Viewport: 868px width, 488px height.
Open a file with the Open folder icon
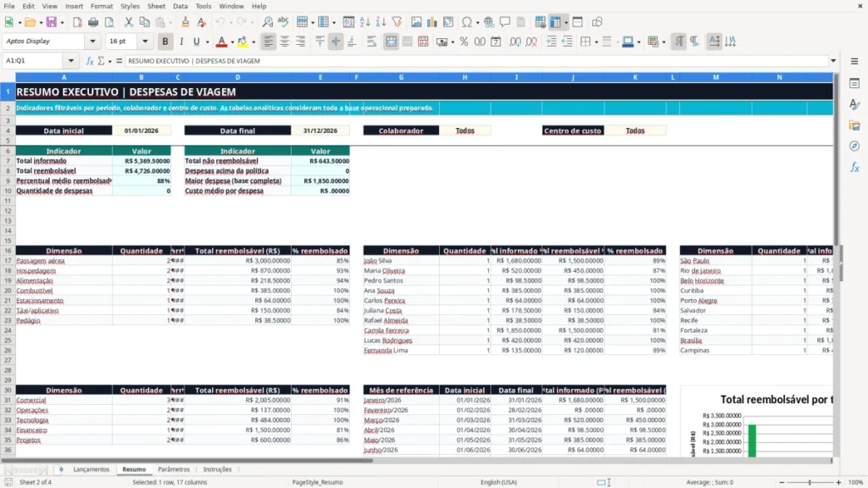click(30, 22)
